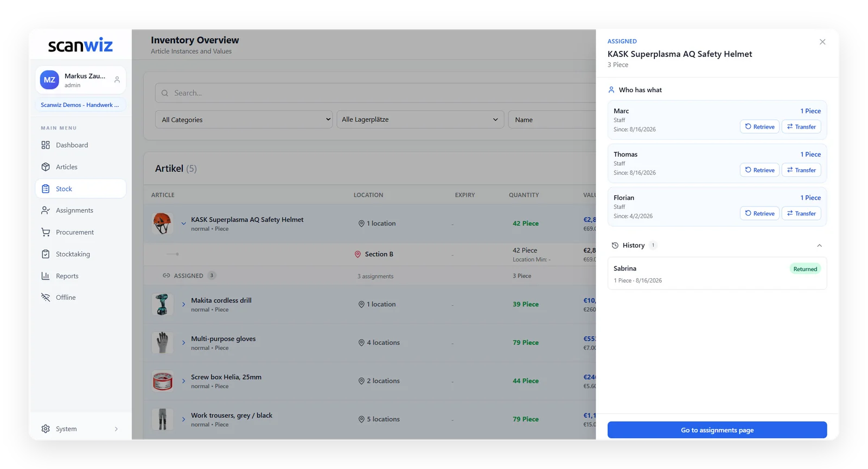Click the Assignments person icon
The width and height of the screenshot is (868, 469).
click(46, 210)
